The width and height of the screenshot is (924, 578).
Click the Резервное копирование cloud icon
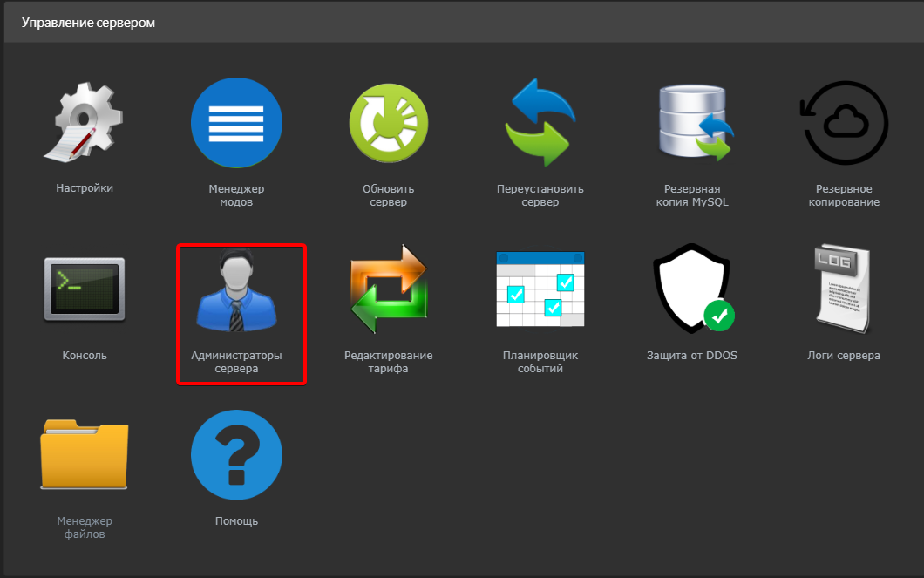844,123
